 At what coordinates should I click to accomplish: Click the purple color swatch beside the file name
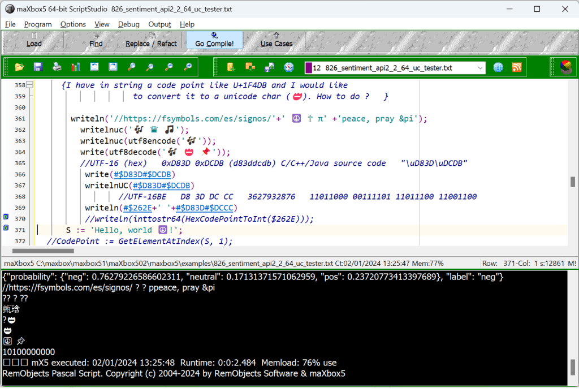click(x=308, y=68)
